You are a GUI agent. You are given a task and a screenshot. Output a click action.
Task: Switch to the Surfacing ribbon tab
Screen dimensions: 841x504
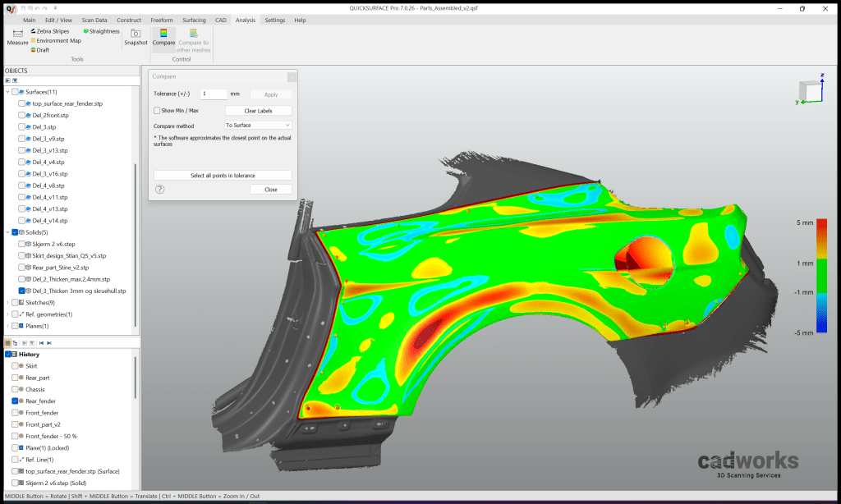pyautogui.click(x=194, y=21)
